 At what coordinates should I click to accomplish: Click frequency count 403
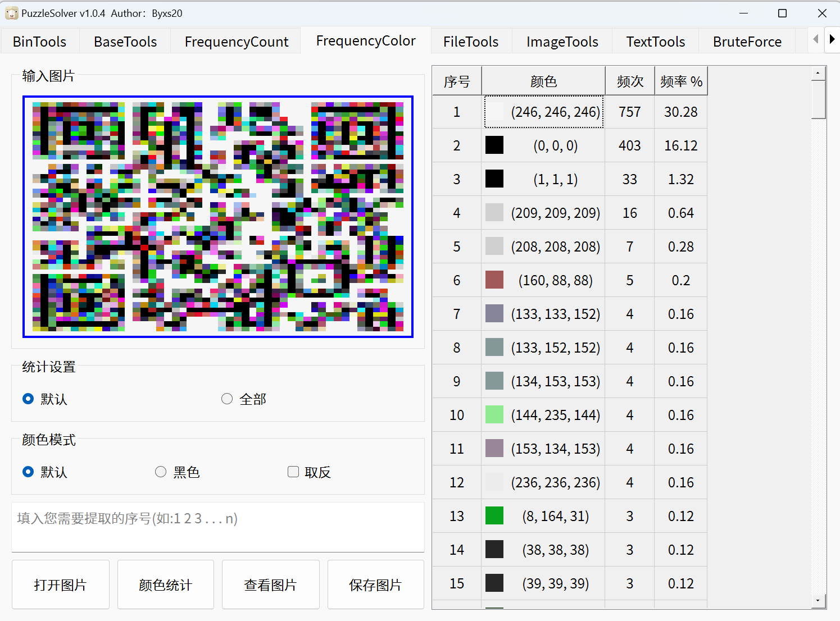pyautogui.click(x=630, y=145)
